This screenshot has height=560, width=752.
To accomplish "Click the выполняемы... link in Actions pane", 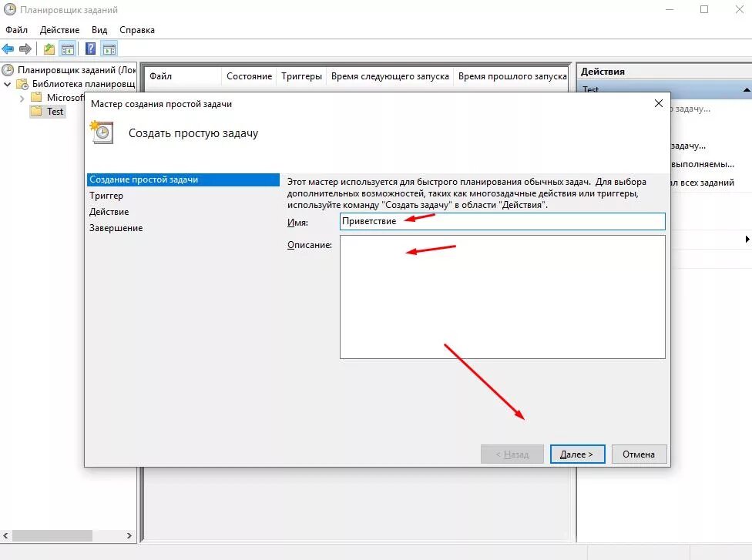I will 703,164.
